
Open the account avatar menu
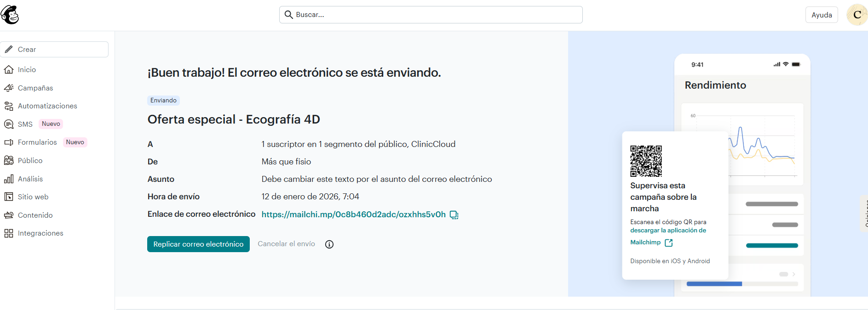coord(857,15)
